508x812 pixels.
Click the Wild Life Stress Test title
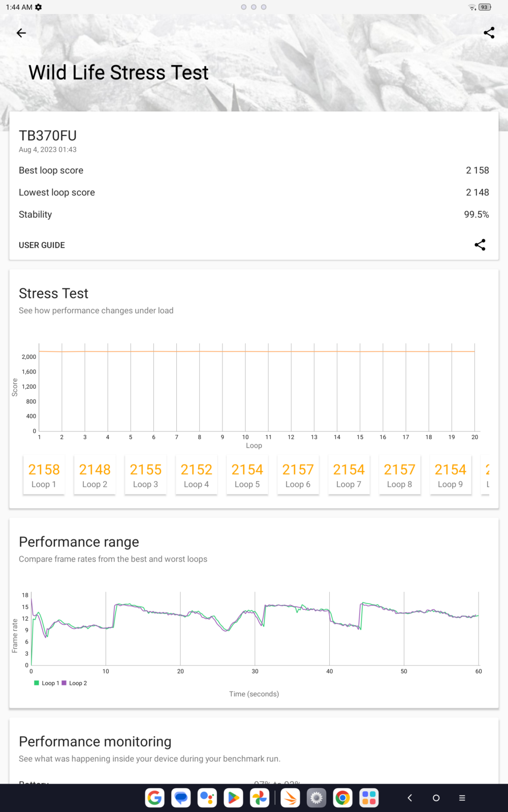coord(118,73)
